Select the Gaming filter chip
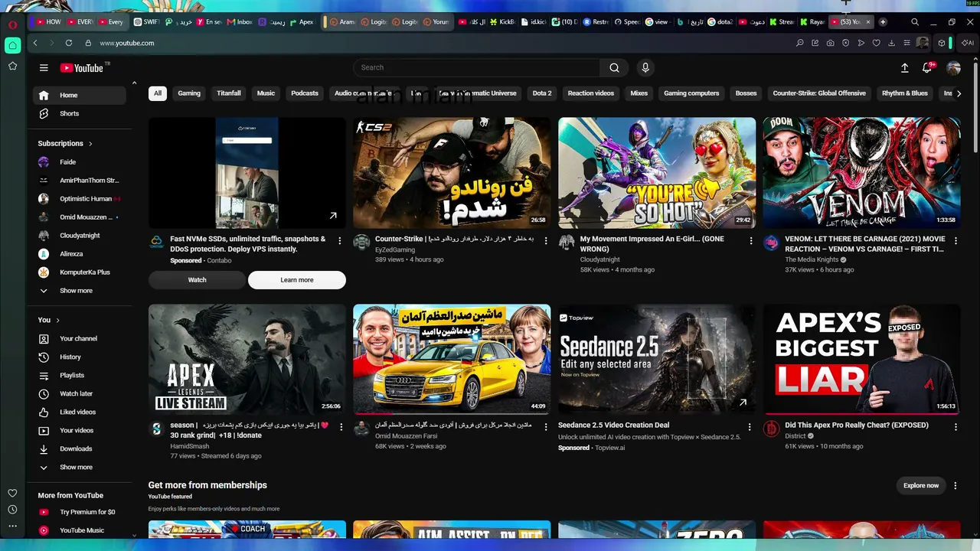The image size is (980, 551). click(x=189, y=93)
